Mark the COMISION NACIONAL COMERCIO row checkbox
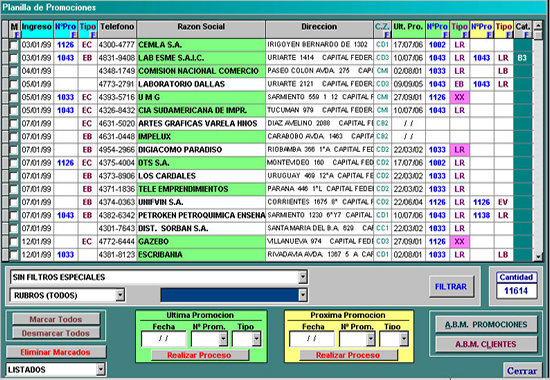Viewport: 550px width, 380px height. click(x=14, y=71)
